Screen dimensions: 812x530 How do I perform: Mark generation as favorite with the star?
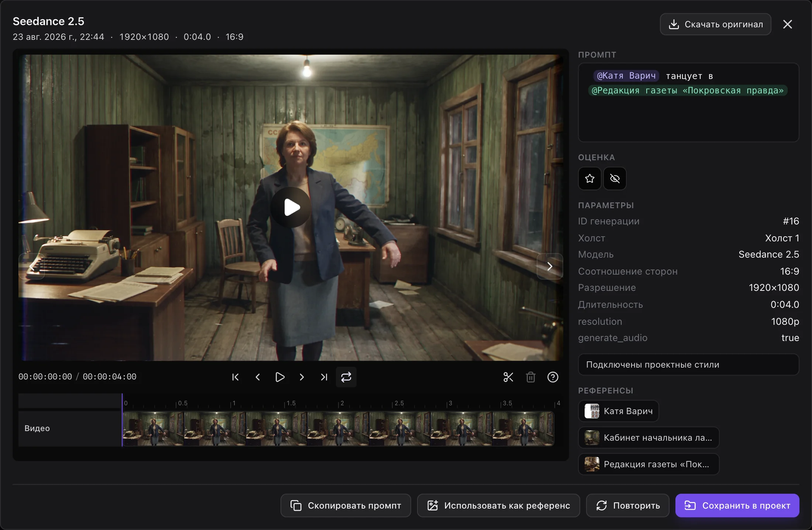[590, 179]
